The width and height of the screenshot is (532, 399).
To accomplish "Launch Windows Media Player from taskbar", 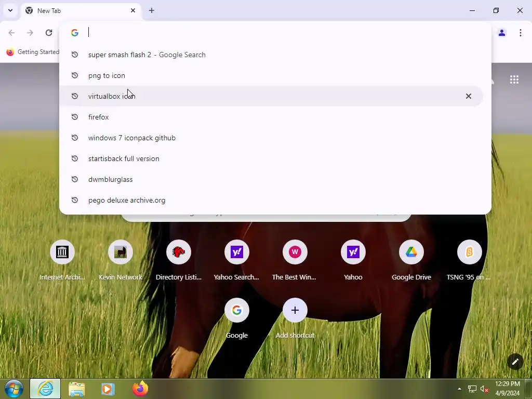I will (x=108, y=389).
